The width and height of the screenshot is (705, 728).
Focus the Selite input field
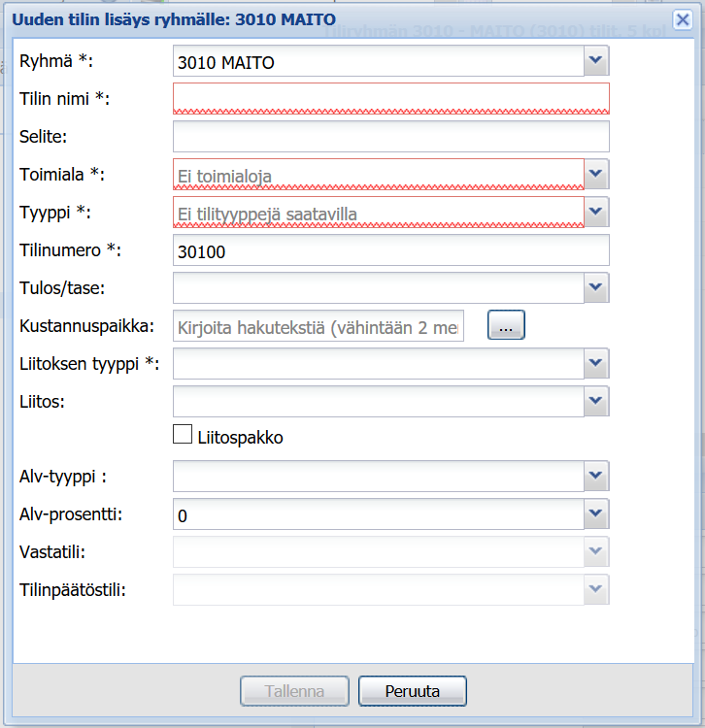point(390,137)
